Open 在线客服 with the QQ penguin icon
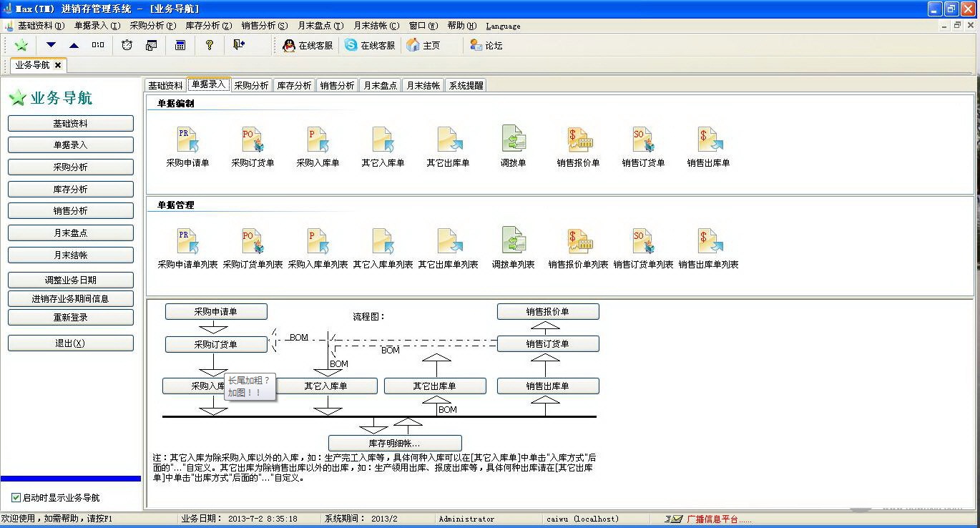 click(x=308, y=45)
